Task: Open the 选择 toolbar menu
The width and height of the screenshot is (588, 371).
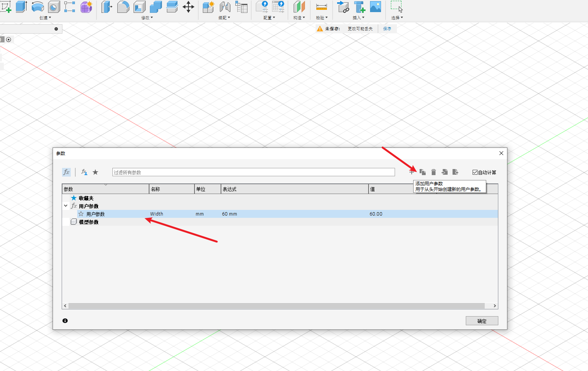Action: (397, 18)
